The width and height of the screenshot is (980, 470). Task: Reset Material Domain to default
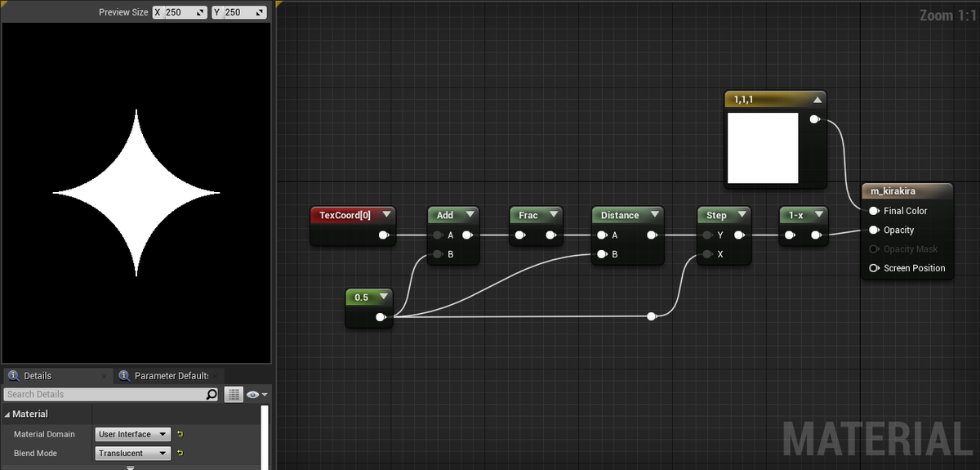click(180, 434)
